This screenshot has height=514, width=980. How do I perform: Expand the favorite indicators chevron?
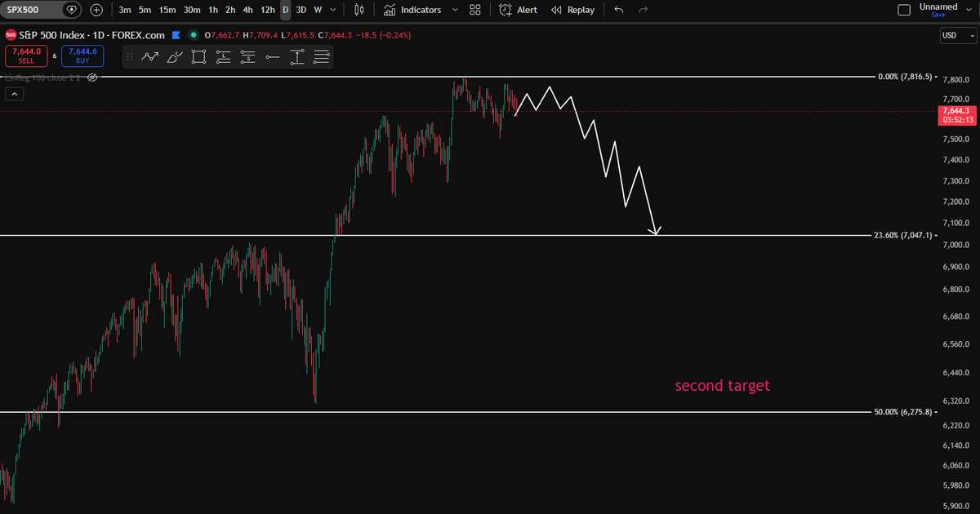pos(455,10)
